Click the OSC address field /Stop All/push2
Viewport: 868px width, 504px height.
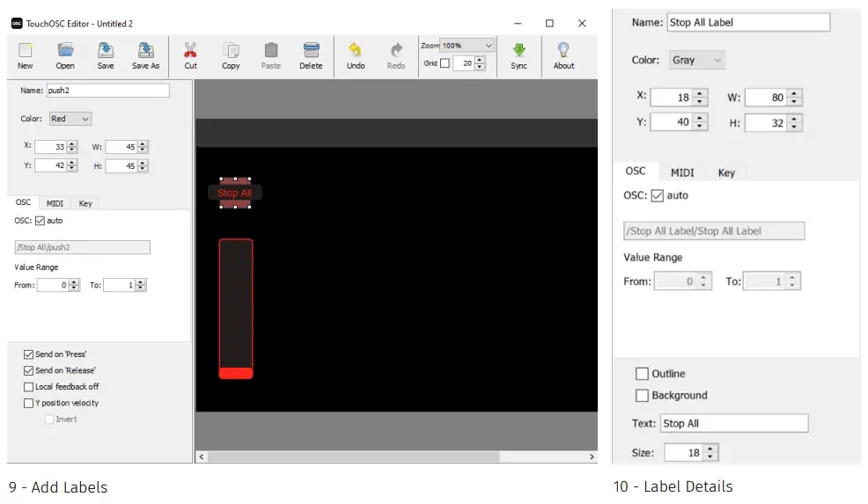click(83, 247)
